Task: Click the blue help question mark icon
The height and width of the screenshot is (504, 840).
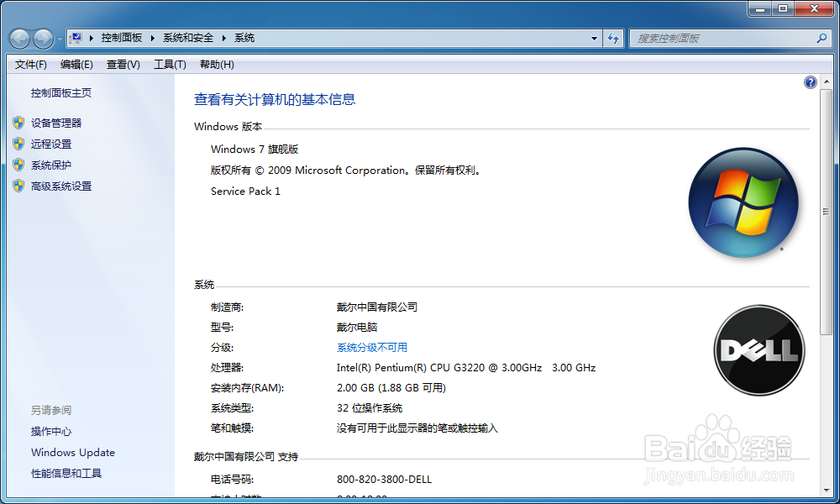Action: 810,82
